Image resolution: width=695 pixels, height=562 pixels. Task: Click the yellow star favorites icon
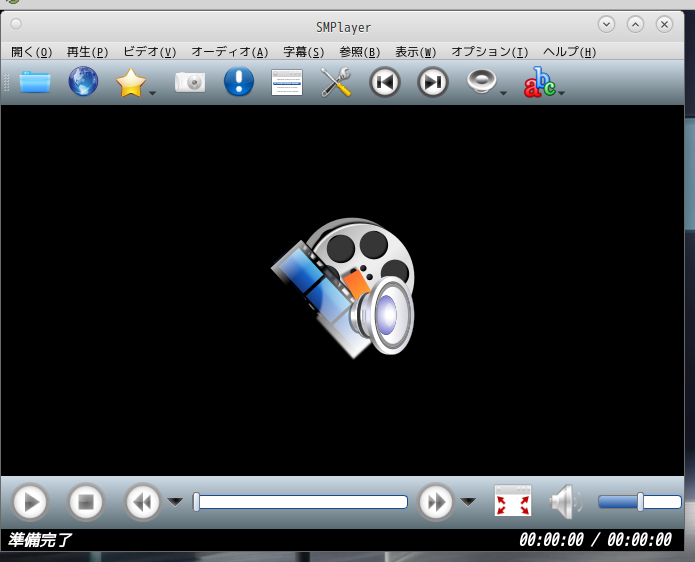point(131,82)
